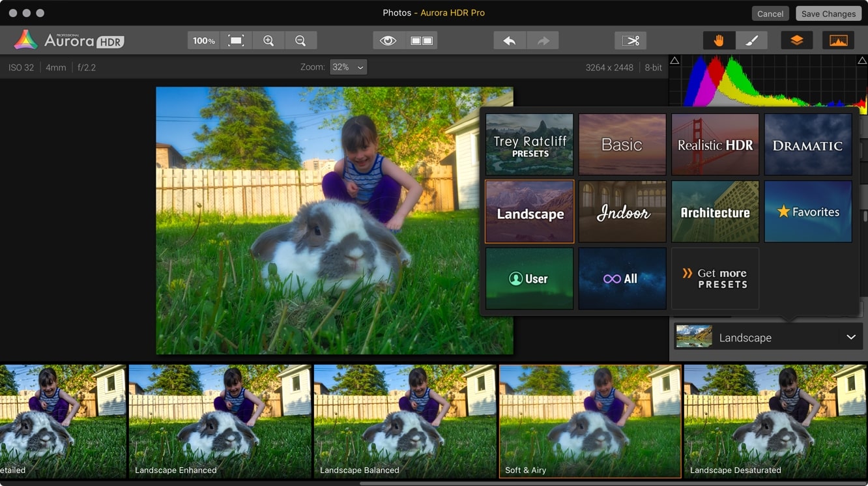Toggle the eye quick preview

[x=388, y=40]
